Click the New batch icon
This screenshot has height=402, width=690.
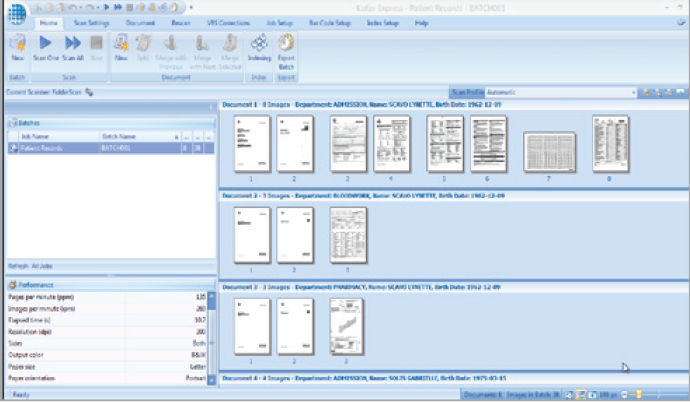pos(17,47)
